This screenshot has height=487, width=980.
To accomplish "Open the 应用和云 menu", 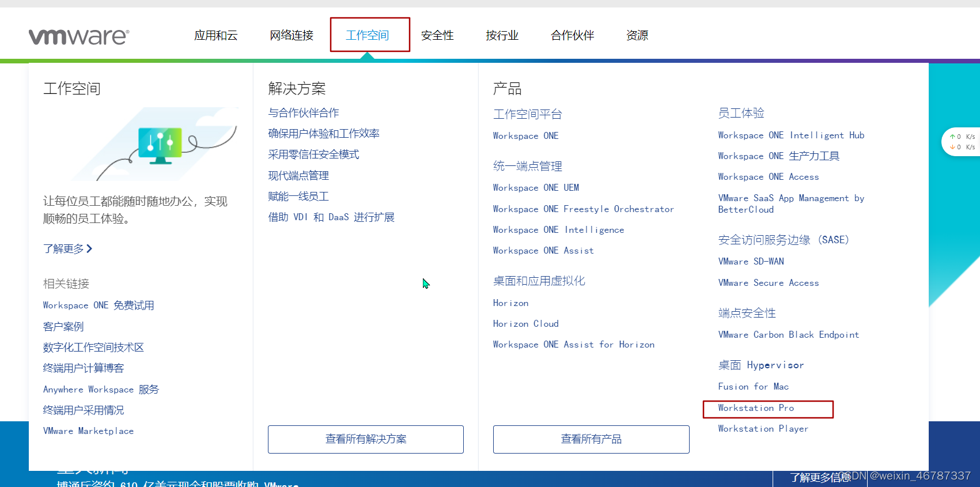I will point(216,35).
